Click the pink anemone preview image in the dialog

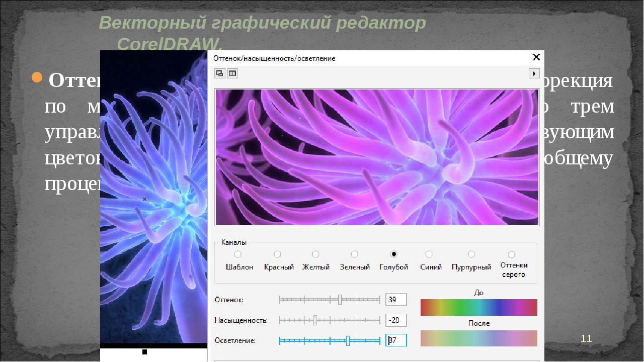[377, 157]
